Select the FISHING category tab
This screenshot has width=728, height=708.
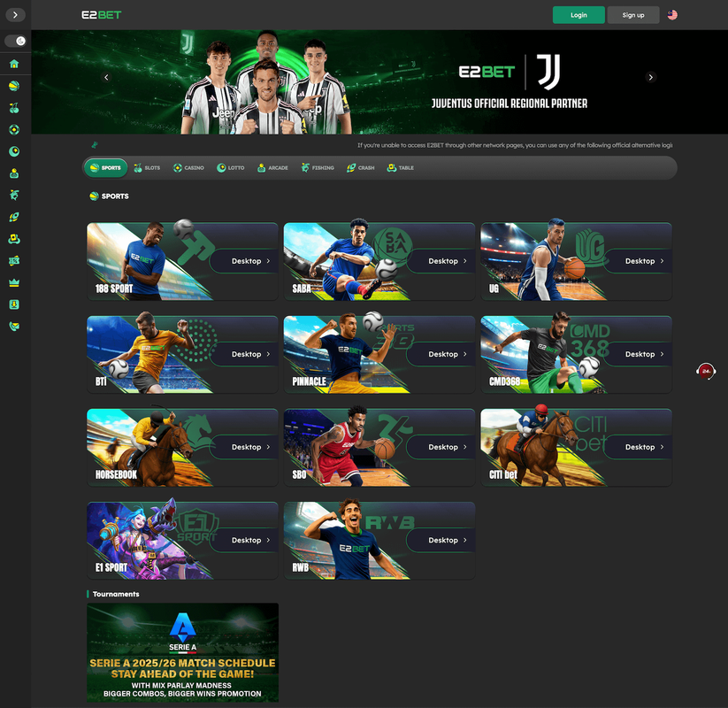(x=318, y=168)
